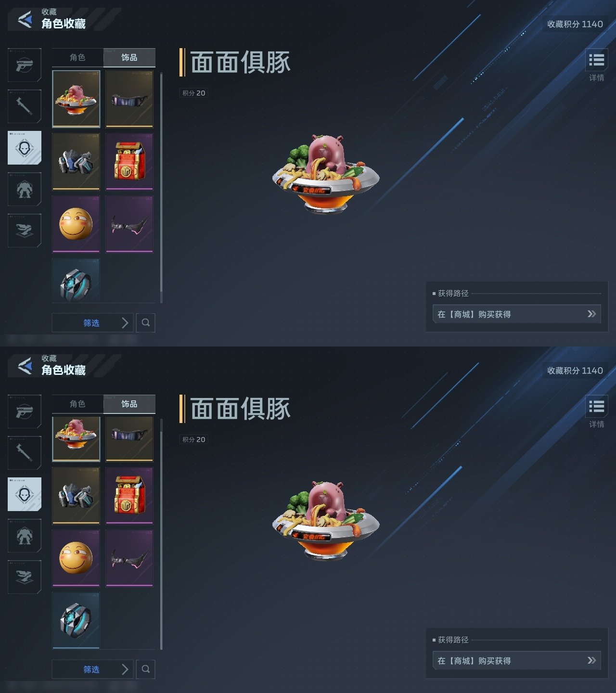The width and height of the screenshot is (616, 693).
Task: Open the 在【商城】购买获得 path in upper screen
Action: [x=517, y=314]
